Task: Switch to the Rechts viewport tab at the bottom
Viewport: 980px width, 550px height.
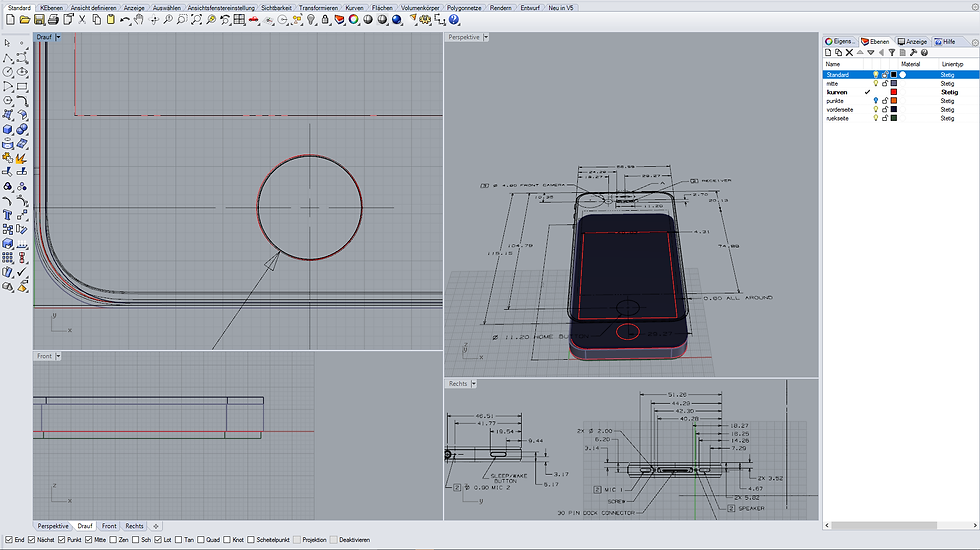Action: (134, 526)
